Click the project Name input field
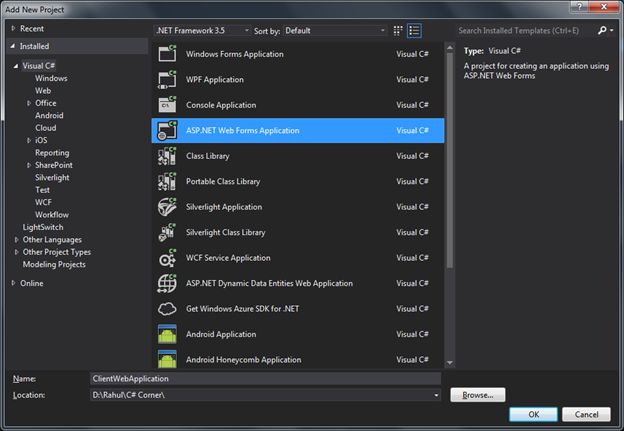Viewport: 624px width, 431px height. [x=265, y=378]
